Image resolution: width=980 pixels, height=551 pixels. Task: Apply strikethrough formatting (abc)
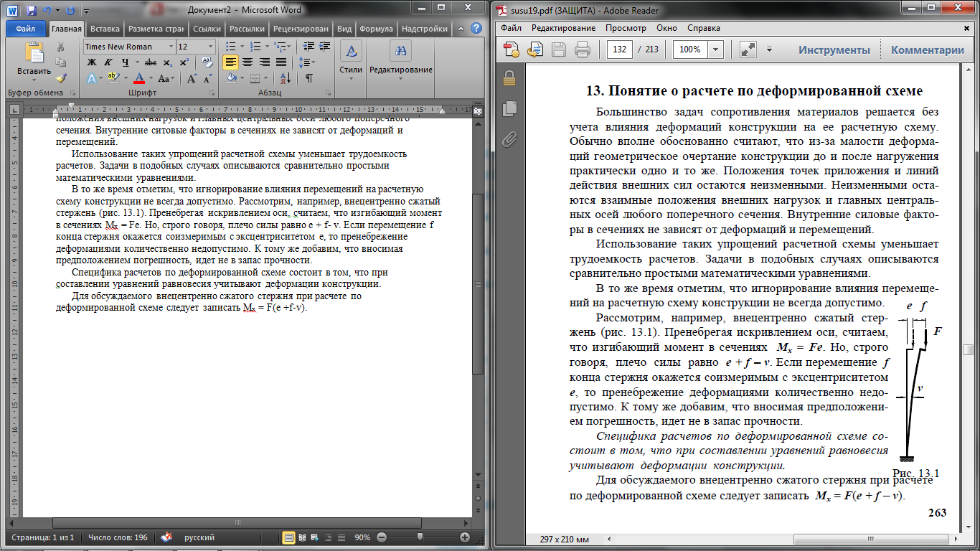point(151,62)
